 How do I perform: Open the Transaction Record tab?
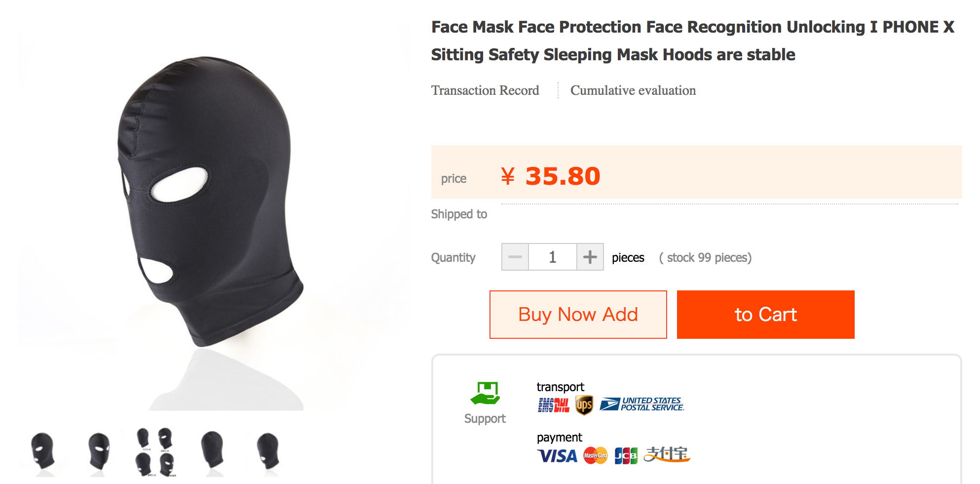(485, 90)
